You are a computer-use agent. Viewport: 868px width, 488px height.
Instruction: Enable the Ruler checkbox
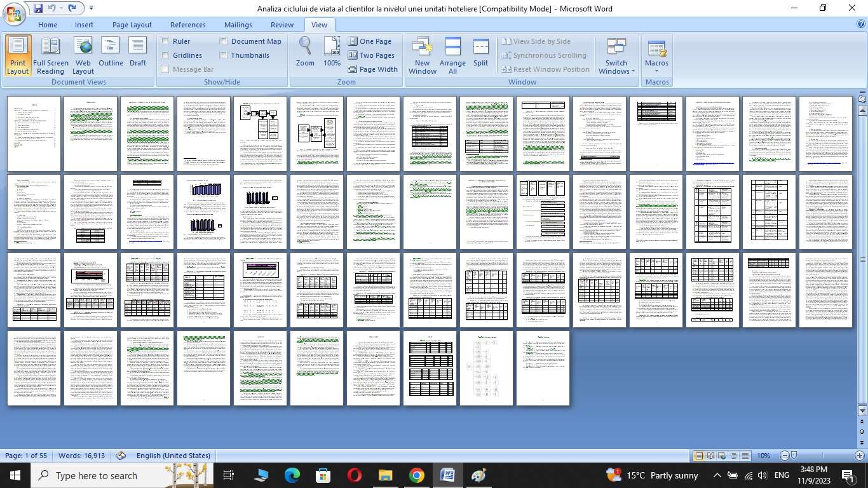(165, 41)
